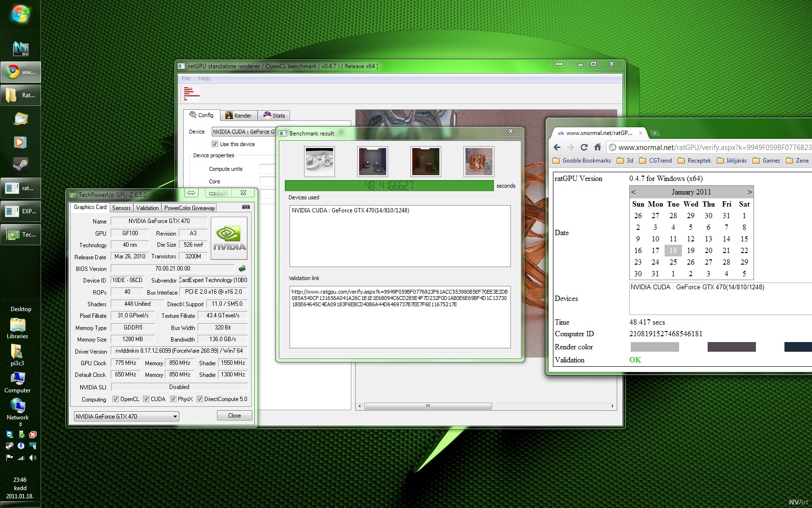Click the ratGPU red bars logo icon
Viewport: 812px width, 508px height.
pos(191,93)
